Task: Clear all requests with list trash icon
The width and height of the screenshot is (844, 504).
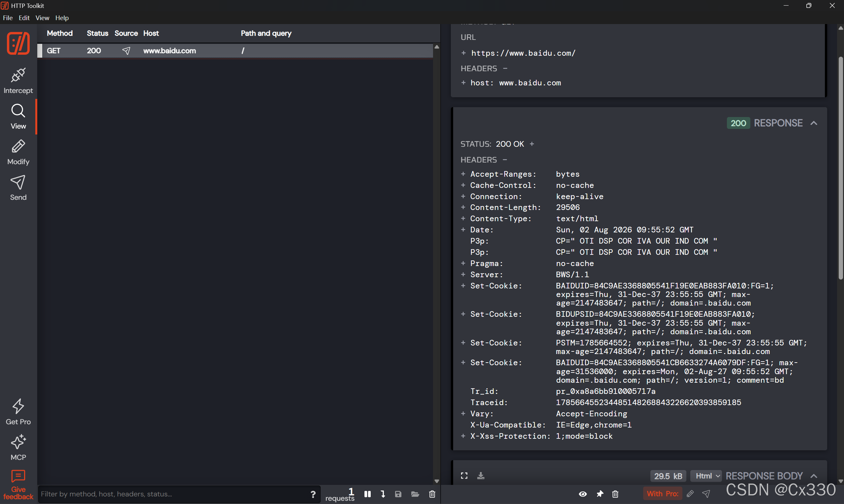Action: click(x=432, y=494)
